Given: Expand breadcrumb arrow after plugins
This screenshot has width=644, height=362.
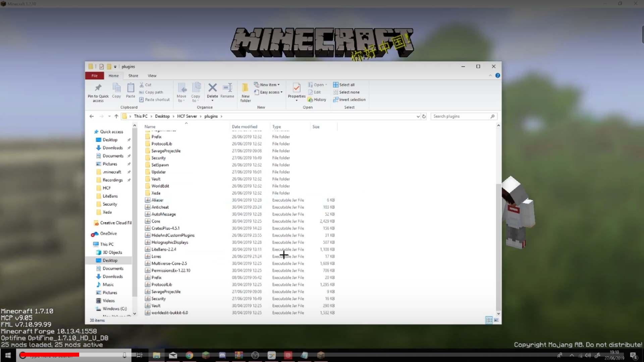Looking at the screenshot, I should pyautogui.click(x=221, y=116).
